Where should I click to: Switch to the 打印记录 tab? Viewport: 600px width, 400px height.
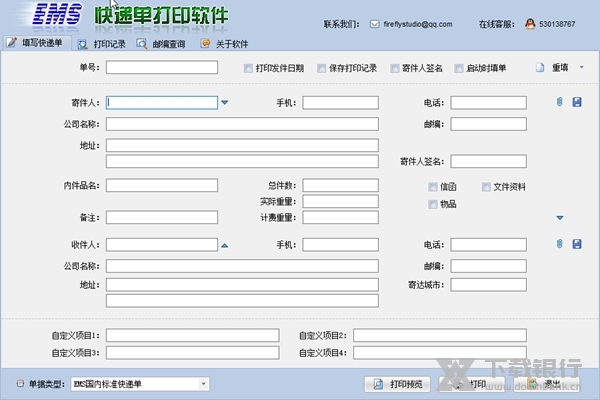pyautogui.click(x=102, y=44)
